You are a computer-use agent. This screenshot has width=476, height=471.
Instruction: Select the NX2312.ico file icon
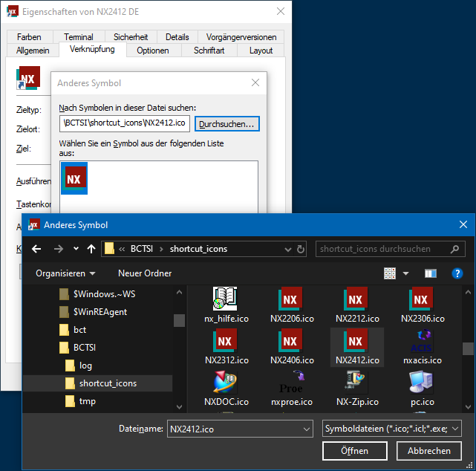point(225,340)
